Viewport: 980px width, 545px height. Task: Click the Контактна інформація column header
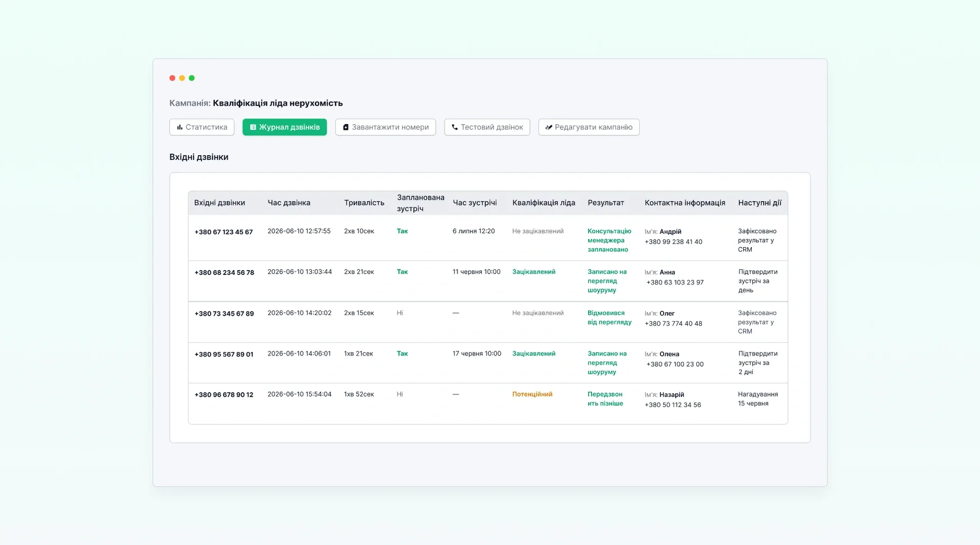coord(685,203)
